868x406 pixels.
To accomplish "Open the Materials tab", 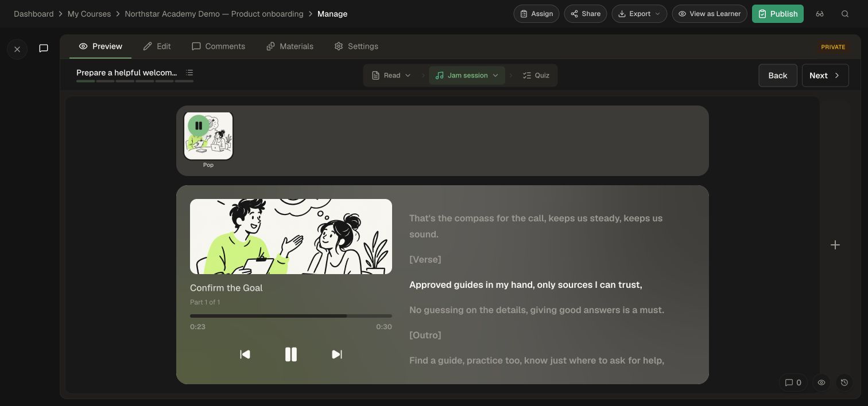I will click(x=290, y=46).
